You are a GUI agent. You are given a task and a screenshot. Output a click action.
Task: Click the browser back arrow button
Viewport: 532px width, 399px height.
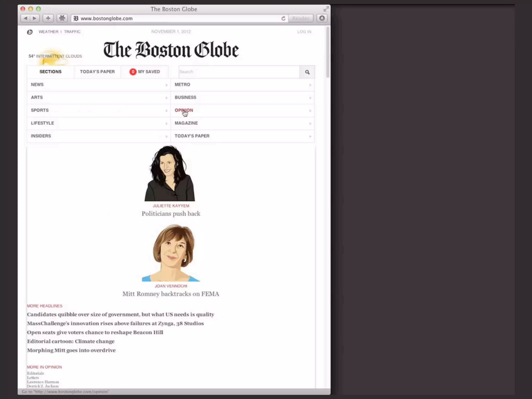click(25, 18)
